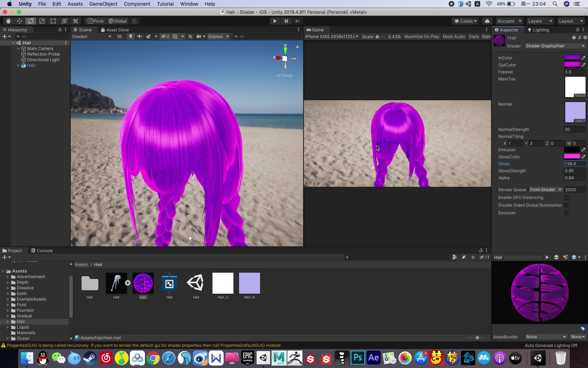This screenshot has width=588, height=368.
Task: Click the Pause button
Action: tap(286, 21)
